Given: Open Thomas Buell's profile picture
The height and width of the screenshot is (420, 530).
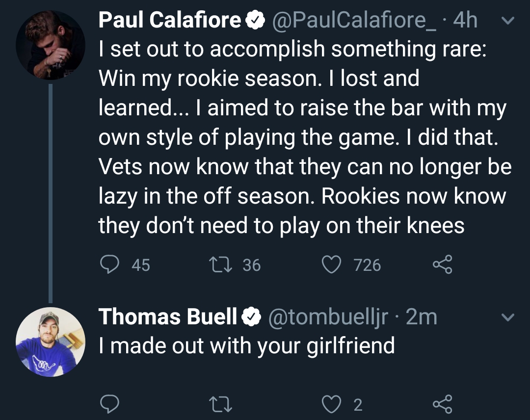Looking at the screenshot, I should [x=51, y=341].
